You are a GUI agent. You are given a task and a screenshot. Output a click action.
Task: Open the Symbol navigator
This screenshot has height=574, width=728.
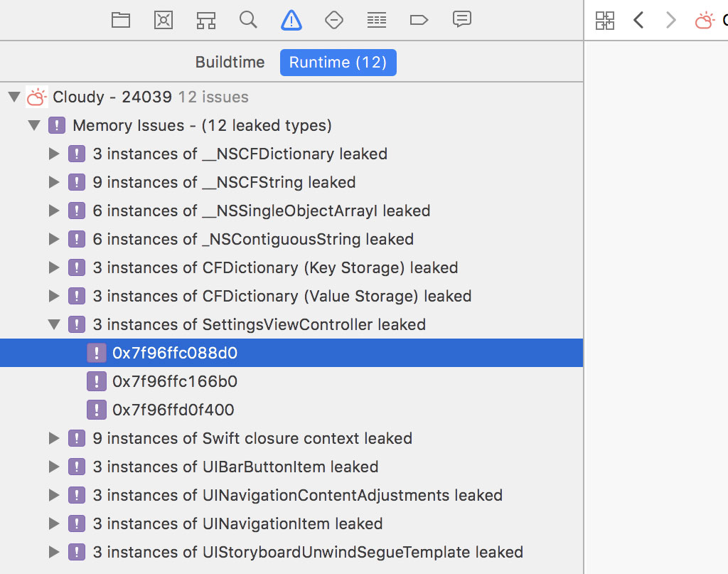pos(205,20)
